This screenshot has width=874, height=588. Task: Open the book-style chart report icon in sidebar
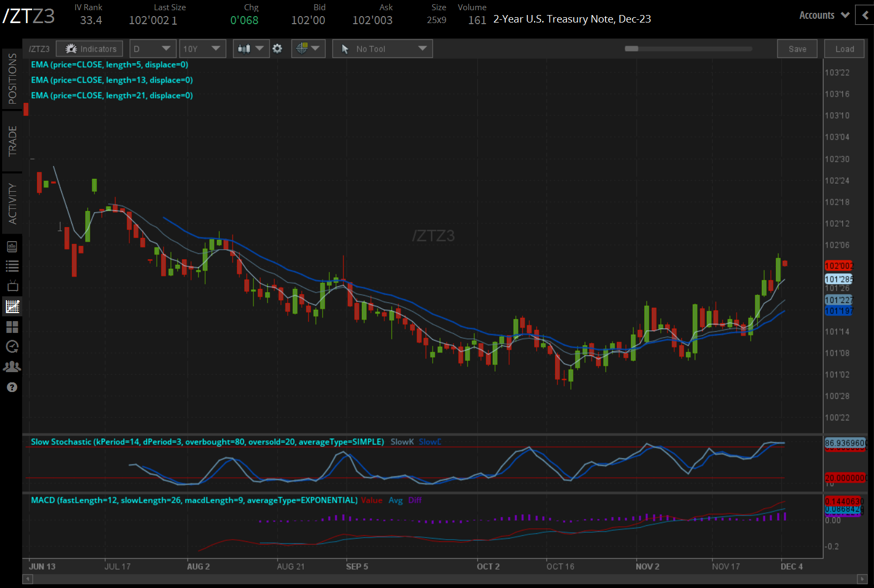[12, 247]
